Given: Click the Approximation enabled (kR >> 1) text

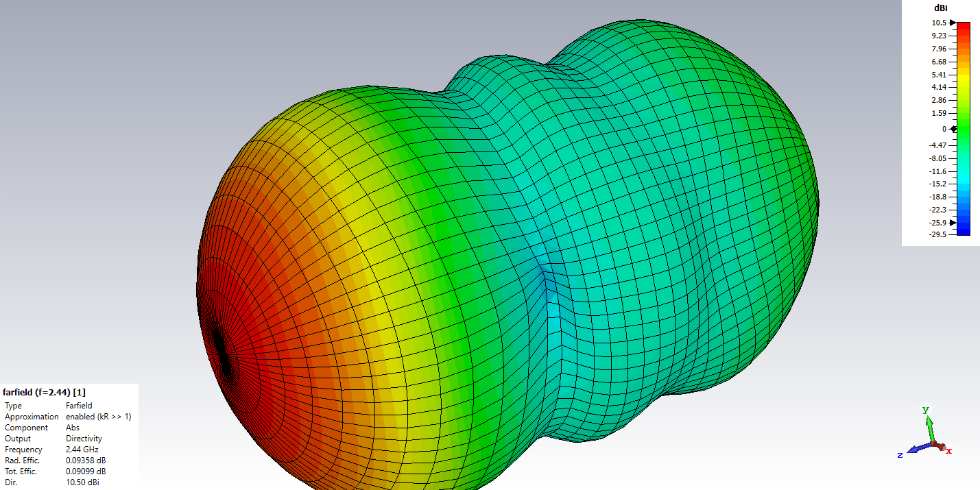Looking at the screenshot, I should tap(98, 417).
